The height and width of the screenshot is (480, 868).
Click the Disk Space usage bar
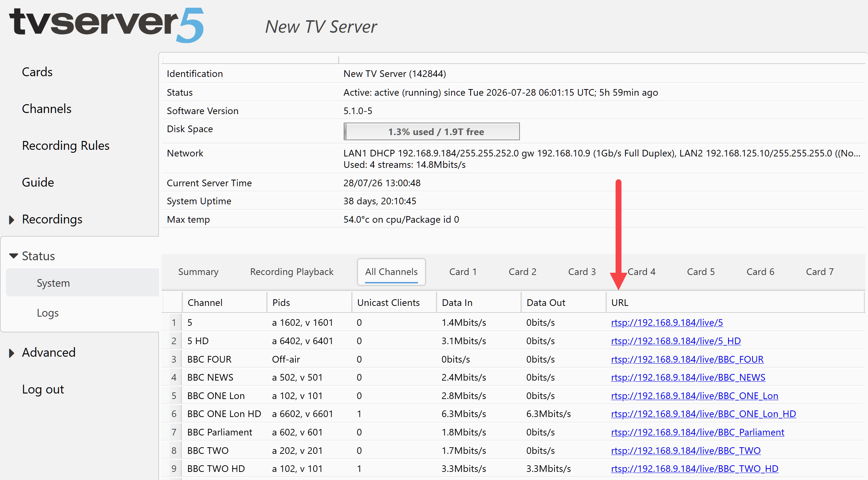pyautogui.click(x=432, y=131)
